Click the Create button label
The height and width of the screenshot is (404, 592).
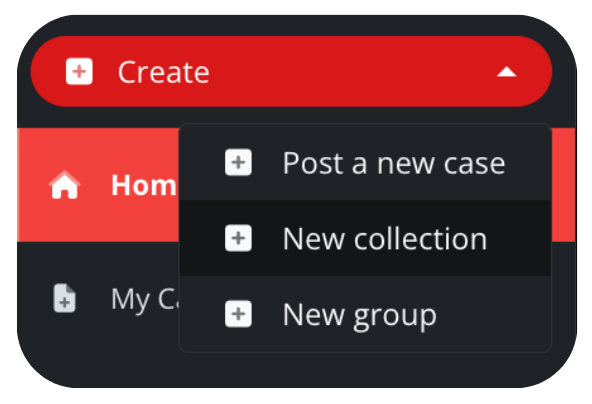pos(163,72)
